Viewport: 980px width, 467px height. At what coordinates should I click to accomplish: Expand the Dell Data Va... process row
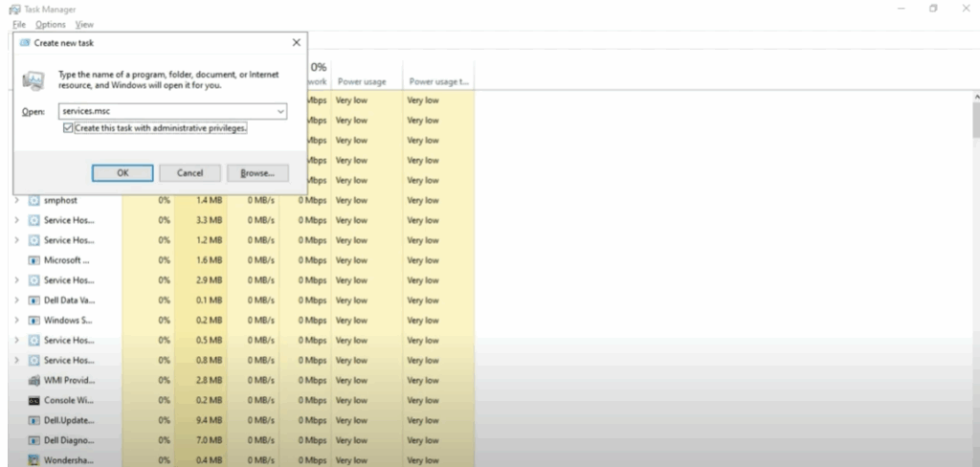[17, 300]
